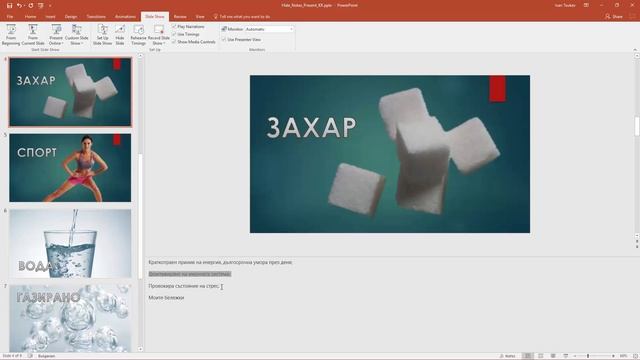Click the Tell me what you want to do box
Image resolution: width=640 pixels, height=360 pixels.
(x=242, y=17)
